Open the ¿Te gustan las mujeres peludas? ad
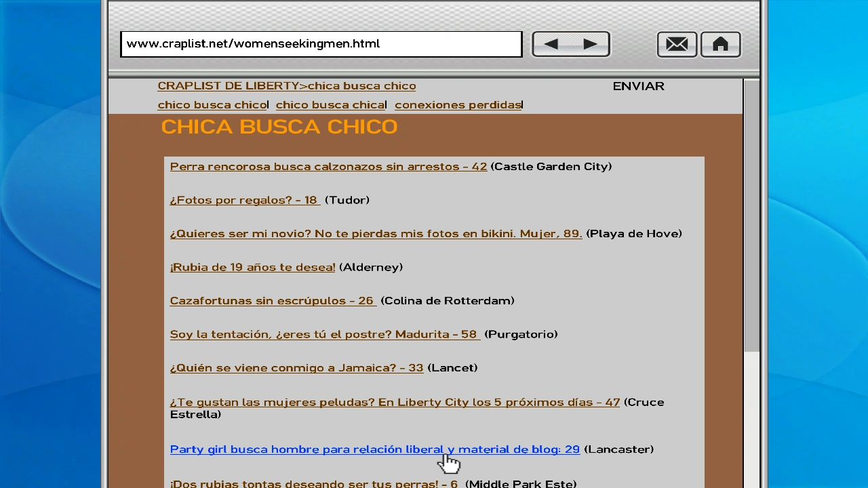Image resolution: width=868 pixels, height=488 pixels. (x=395, y=403)
